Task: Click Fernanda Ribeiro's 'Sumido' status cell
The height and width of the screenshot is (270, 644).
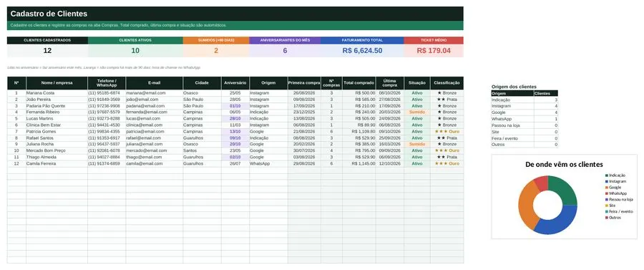Action: click(x=417, y=112)
